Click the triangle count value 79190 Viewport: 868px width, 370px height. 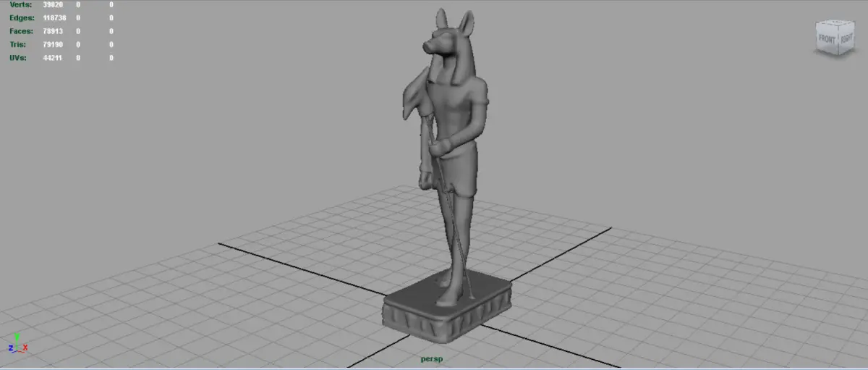[54, 44]
